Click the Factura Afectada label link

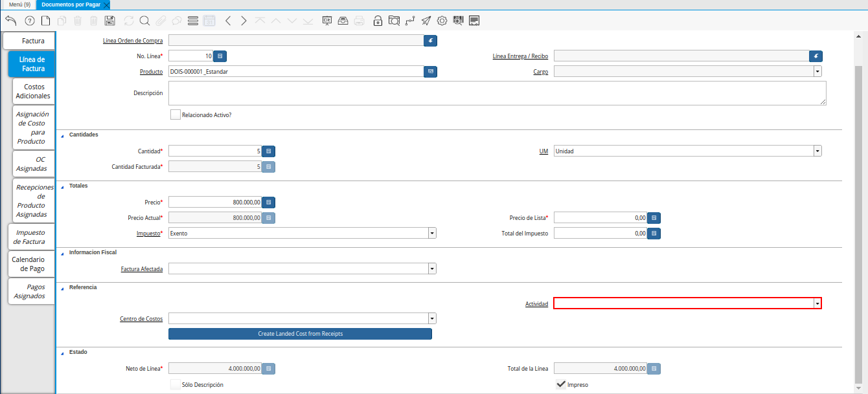(142, 268)
